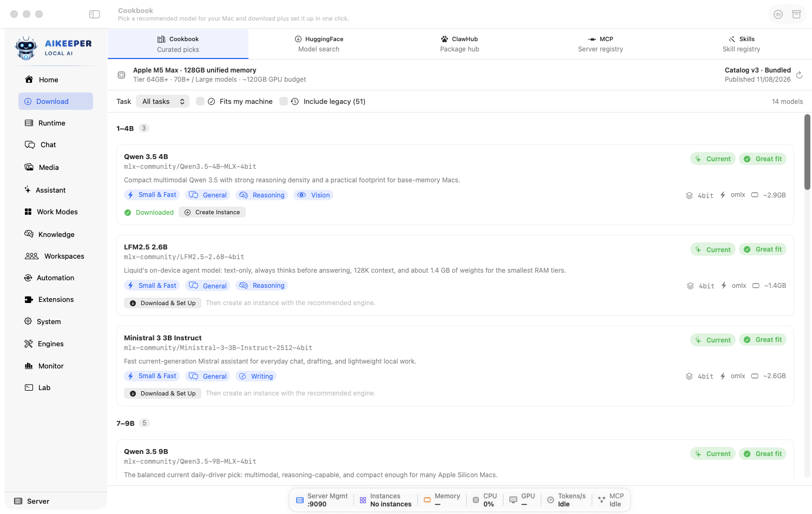Click the ~1.4GB size on LFM2.5 2.6B

775,286
